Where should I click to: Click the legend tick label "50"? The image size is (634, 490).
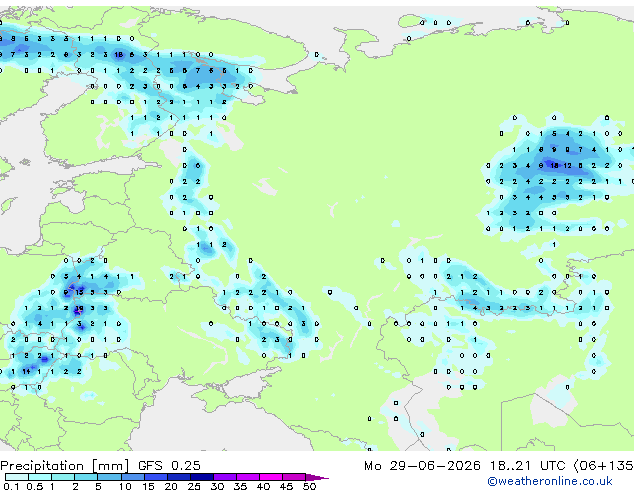[309, 486]
